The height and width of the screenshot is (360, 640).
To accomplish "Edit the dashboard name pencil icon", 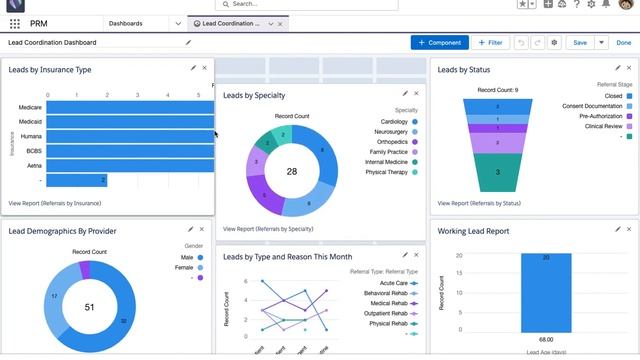I will coord(188,42).
